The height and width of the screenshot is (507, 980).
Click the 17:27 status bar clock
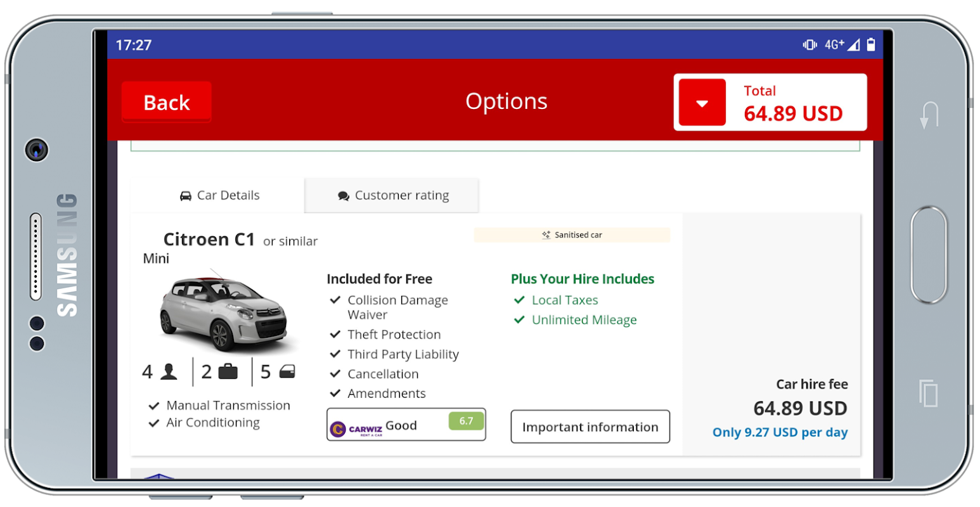click(x=134, y=45)
